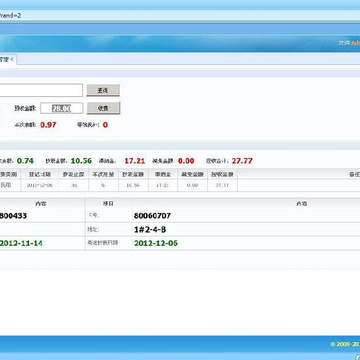This screenshot has height=360, width=360.
Task: Click the address value 1#2-4-B
Action: click(150, 230)
